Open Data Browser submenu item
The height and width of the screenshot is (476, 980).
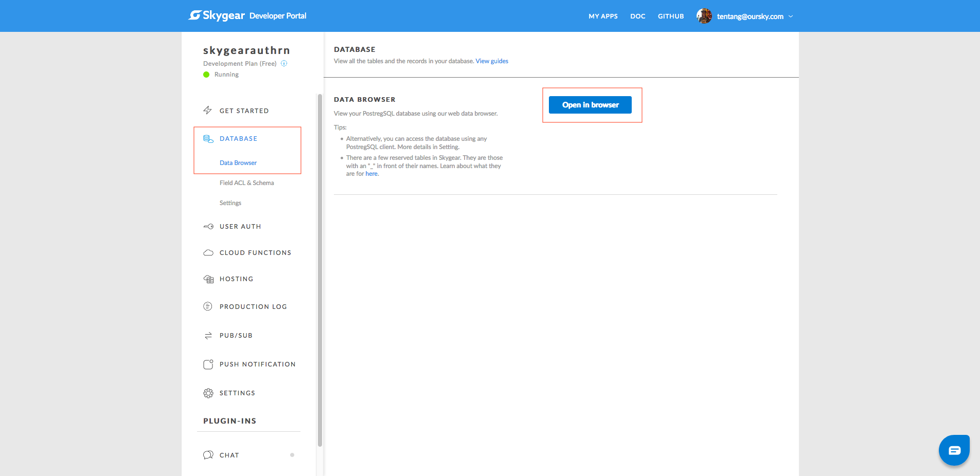pos(238,163)
